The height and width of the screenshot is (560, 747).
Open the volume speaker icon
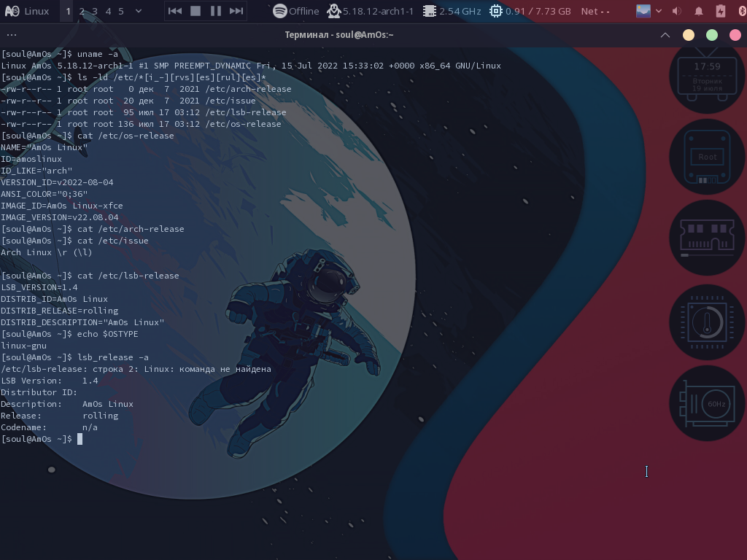coord(676,11)
